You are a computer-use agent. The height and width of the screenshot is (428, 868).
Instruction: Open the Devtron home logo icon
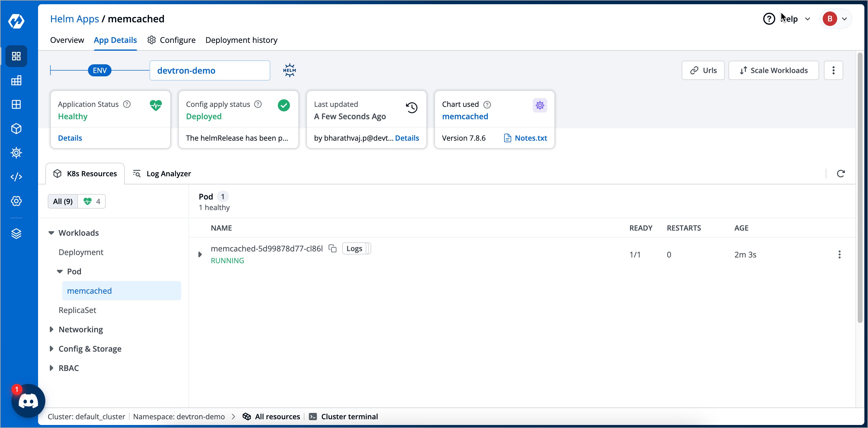click(x=16, y=21)
